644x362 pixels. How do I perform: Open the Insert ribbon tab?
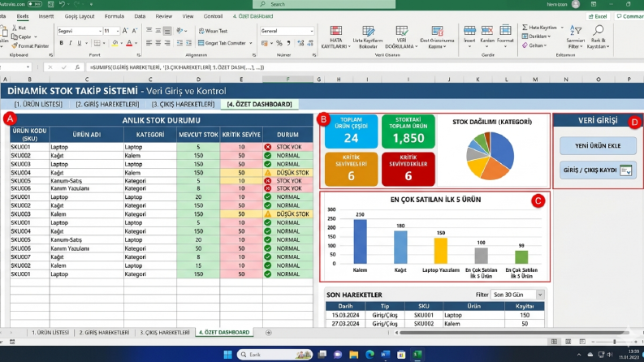coord(46,16)
